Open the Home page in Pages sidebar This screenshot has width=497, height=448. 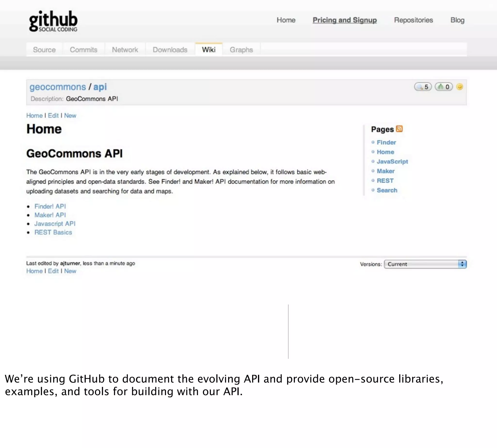click(385, 152)
